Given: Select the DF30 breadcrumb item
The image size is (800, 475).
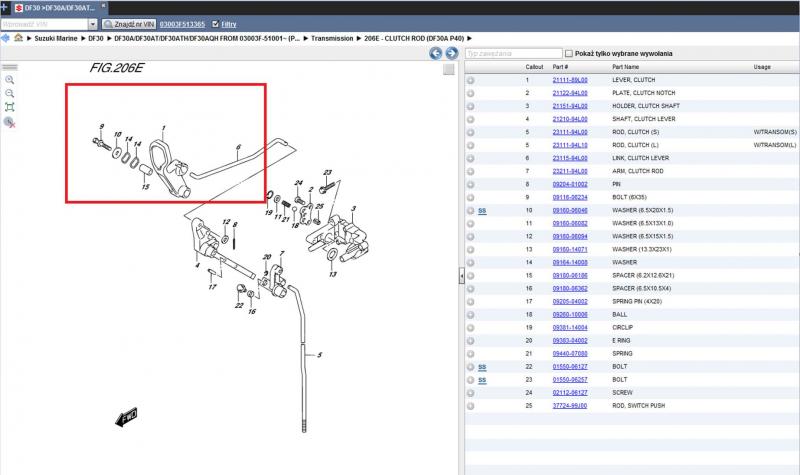Looking at the screenshot, I should tap(96, 38).
